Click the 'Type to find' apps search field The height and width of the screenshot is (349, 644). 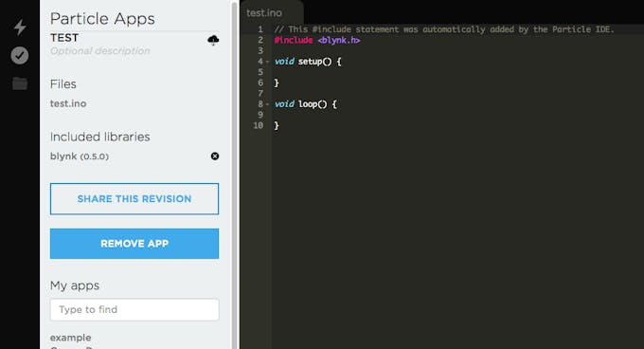click(134, 309)
